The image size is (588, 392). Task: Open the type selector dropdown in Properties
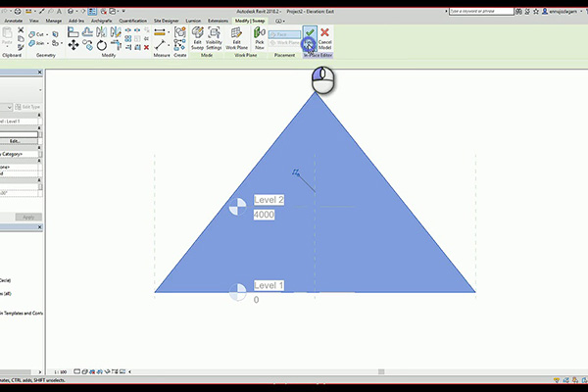(x=40, y=90)
